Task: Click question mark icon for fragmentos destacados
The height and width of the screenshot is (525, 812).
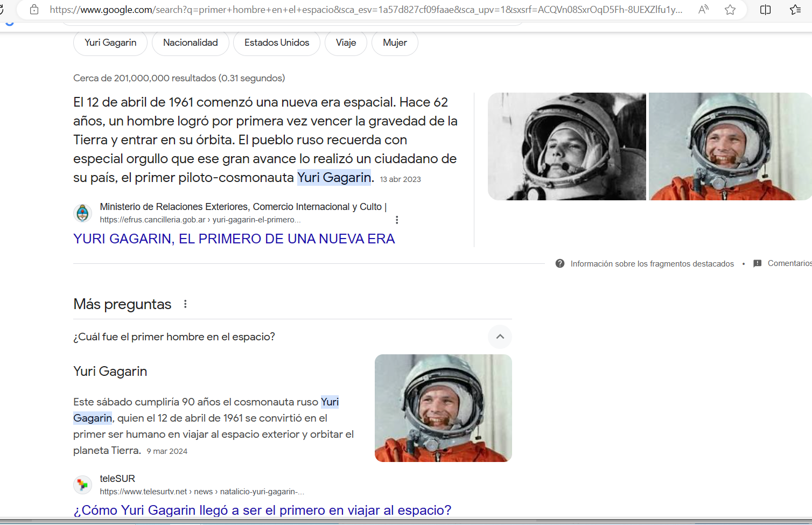Action: 560,263
